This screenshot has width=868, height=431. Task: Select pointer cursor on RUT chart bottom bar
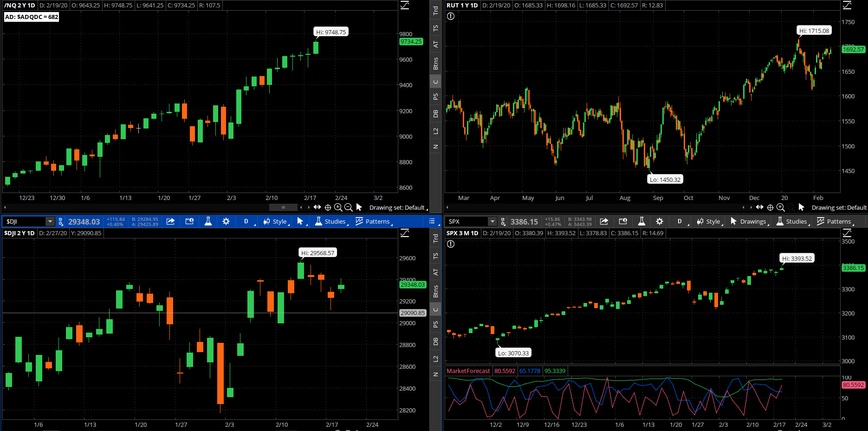[x=801, y=207]
